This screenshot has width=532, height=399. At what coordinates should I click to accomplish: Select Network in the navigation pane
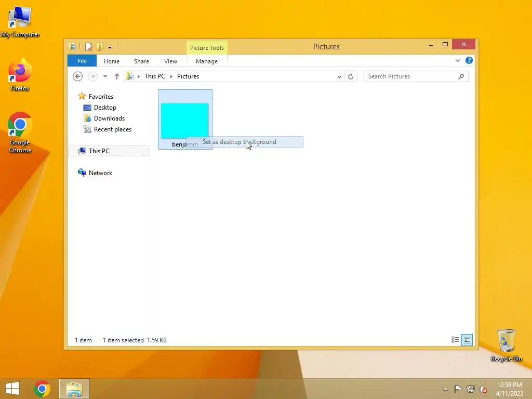(96, 172)
